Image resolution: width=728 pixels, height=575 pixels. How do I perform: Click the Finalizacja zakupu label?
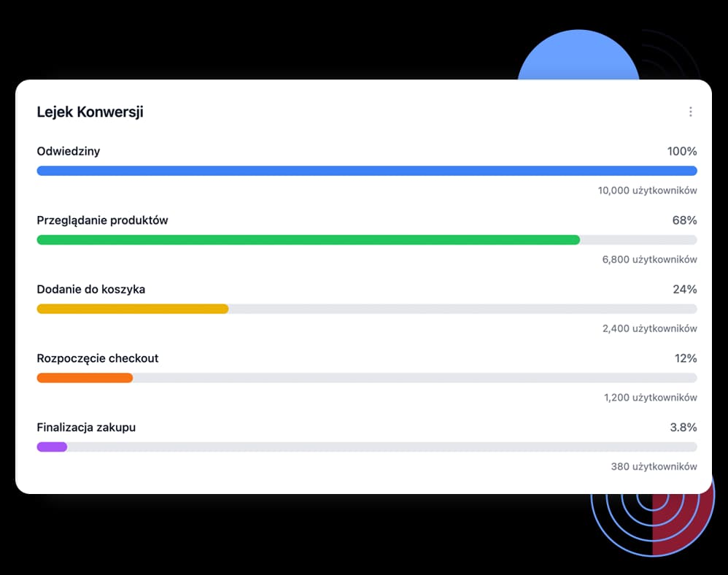click(86, 428)
